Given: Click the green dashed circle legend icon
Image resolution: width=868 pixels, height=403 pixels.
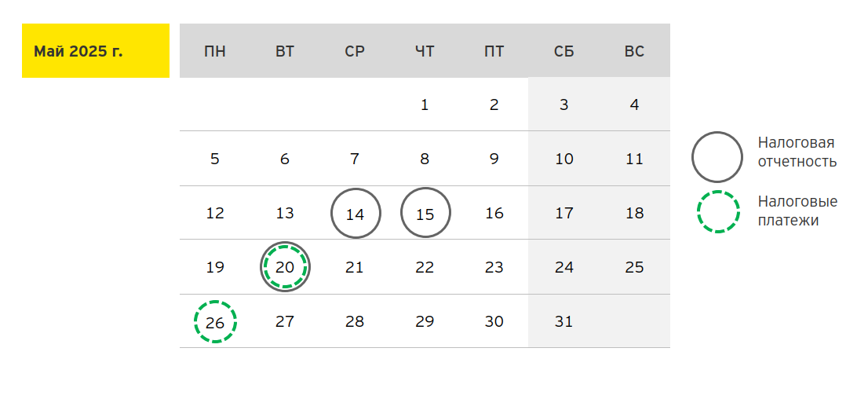Looking at the screenshot, I should tap(717, 211).
